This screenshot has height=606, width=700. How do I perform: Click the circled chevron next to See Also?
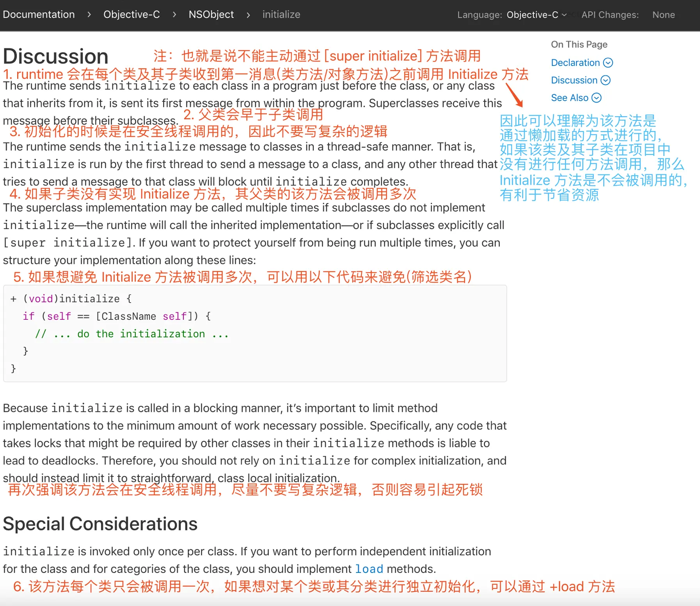pos(597,97)
